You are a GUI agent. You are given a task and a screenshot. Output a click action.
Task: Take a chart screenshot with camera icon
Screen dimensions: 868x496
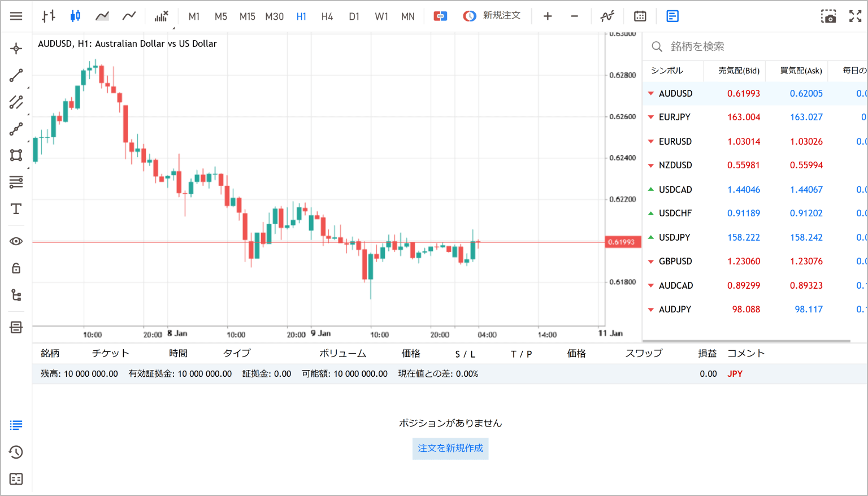click(828, 16)
